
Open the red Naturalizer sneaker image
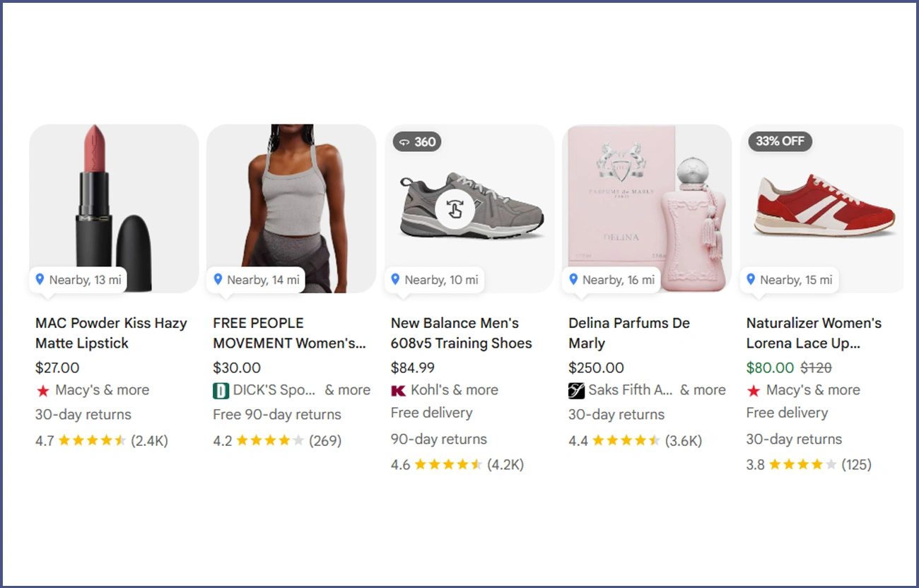tap(824, 205)
